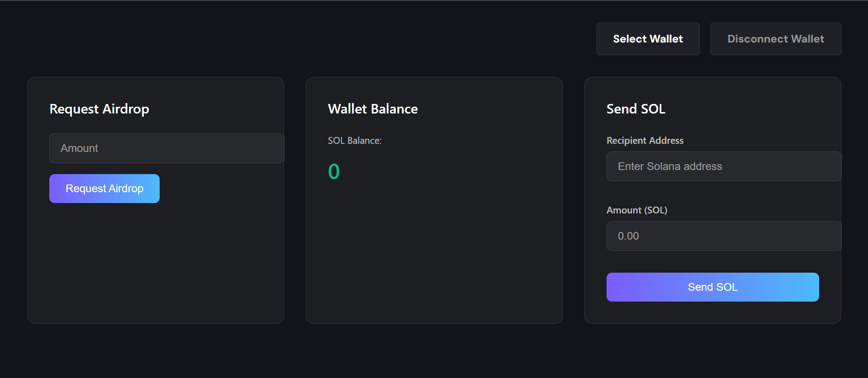
Task: Click the Request Airdrop card heading
Action: (x=99, y=109)
